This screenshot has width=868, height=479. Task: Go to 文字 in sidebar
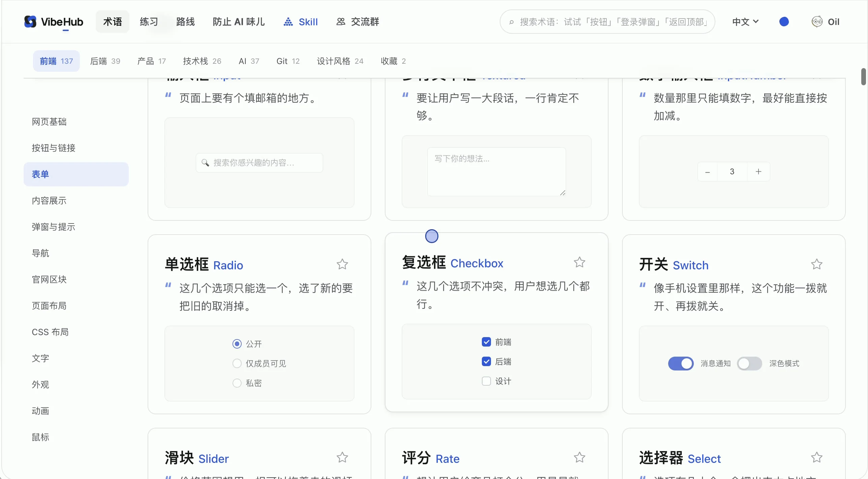click(76, 358)
